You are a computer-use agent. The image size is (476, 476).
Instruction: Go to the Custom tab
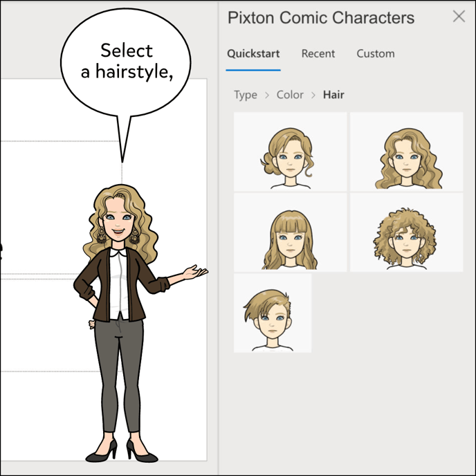376,54
